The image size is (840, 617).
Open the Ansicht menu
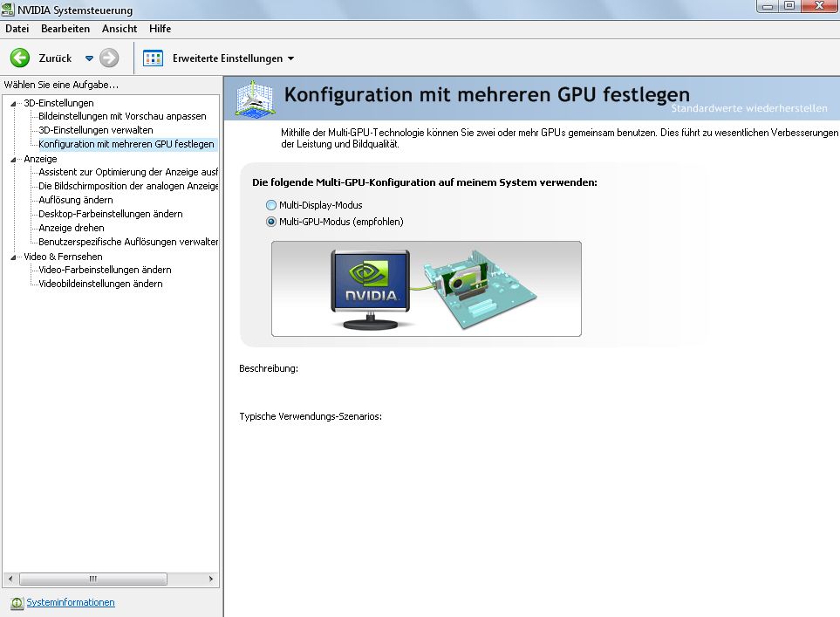[x=120, y=29]
